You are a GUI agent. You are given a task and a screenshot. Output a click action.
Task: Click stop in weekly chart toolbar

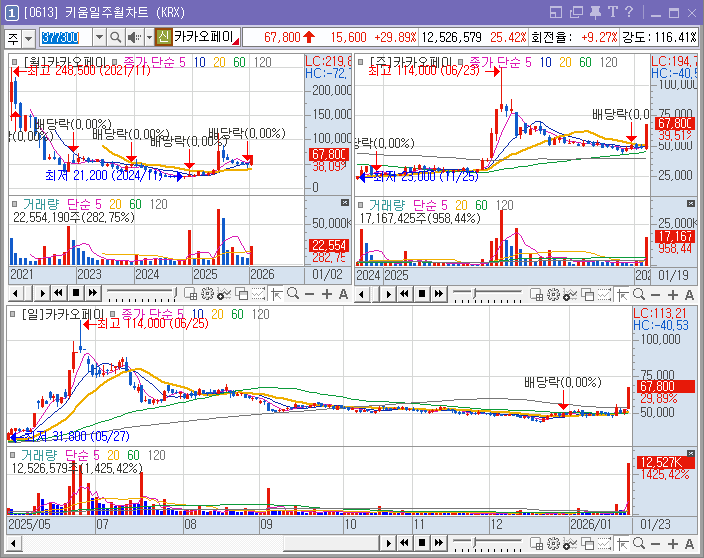422,294
